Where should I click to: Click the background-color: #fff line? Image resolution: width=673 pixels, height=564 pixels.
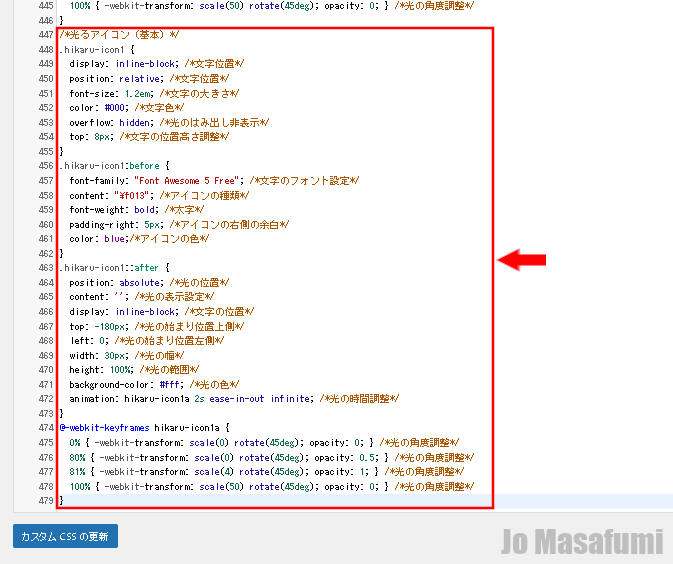coord(154,385)
